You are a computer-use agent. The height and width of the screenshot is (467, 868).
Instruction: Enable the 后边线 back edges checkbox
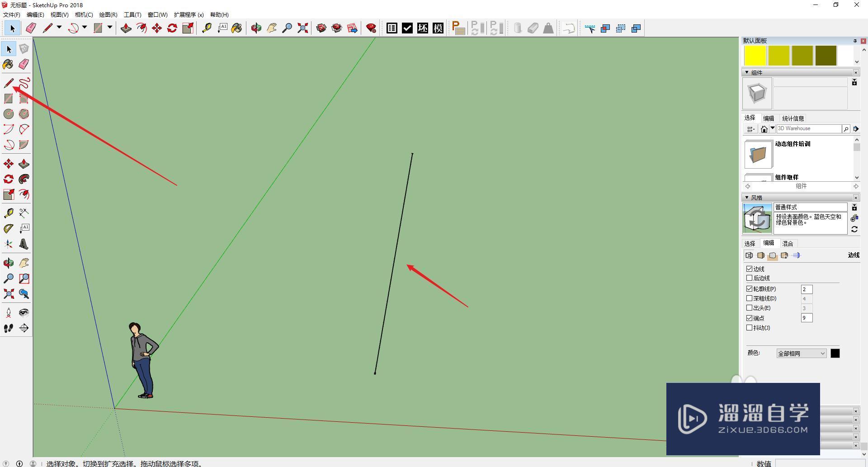point(750,278)
